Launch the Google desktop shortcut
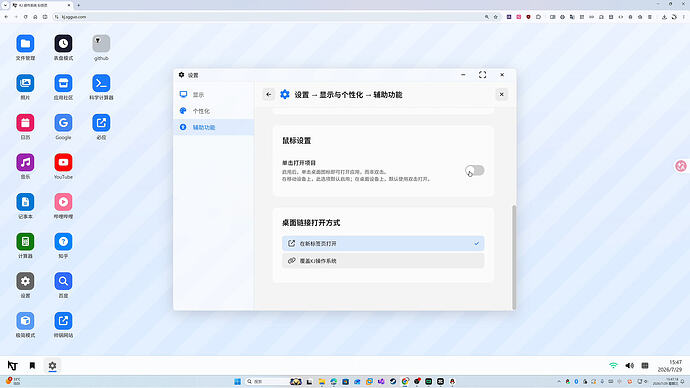Image resolution: width=690 pixels, height=388 pixels. pyautogui.click(x=63, y=123)
